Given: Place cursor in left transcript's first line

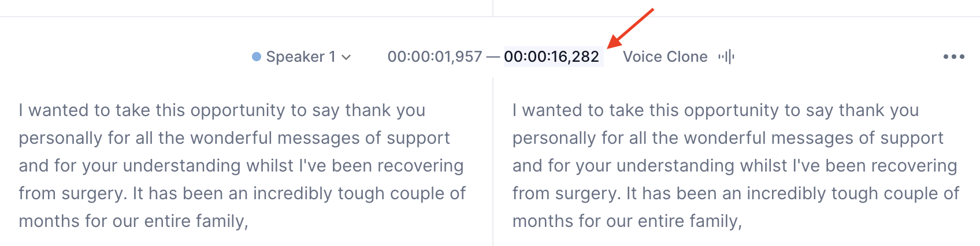Looking at the screenshot, I should (x=222, y=110).
